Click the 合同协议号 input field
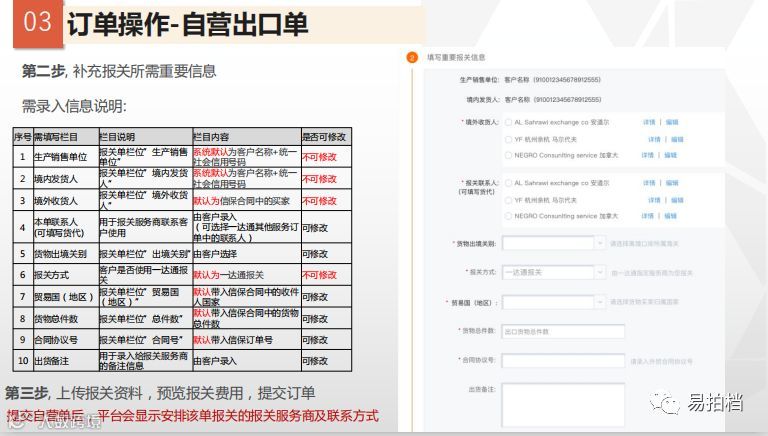Screen dimensions: 768x436 click(563, 361)
